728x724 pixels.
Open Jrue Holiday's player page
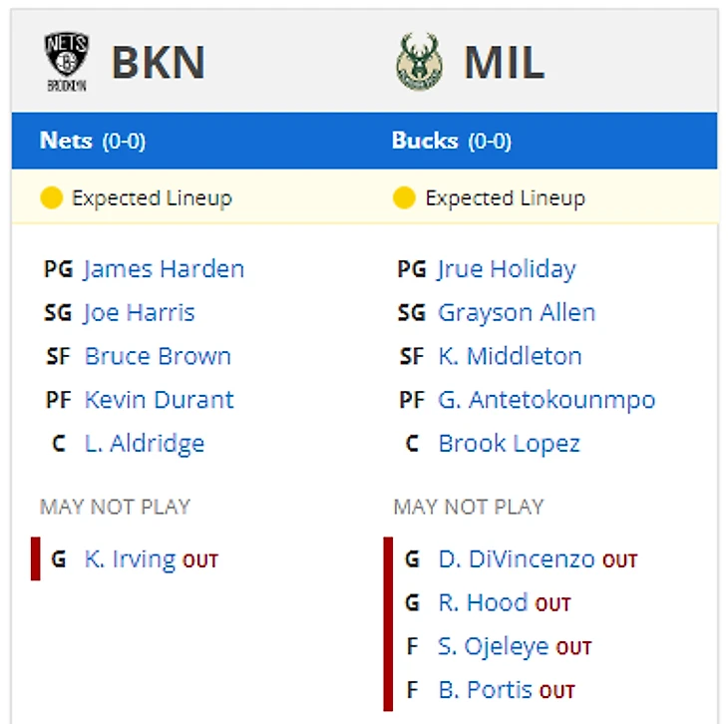(507, 269)
